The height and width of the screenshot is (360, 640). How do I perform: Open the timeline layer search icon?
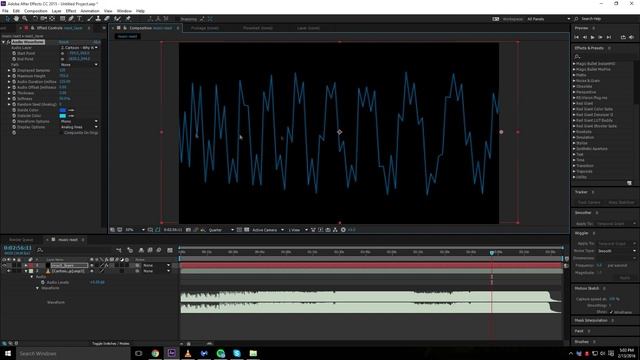pyautogui.click(x=40, y=250)
